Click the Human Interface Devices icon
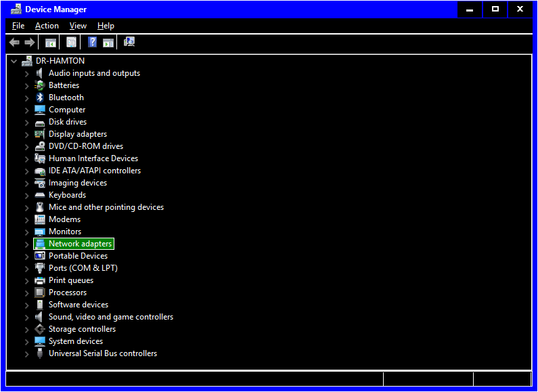Viewport: 538px width, 392px height. tap(40, 158)
